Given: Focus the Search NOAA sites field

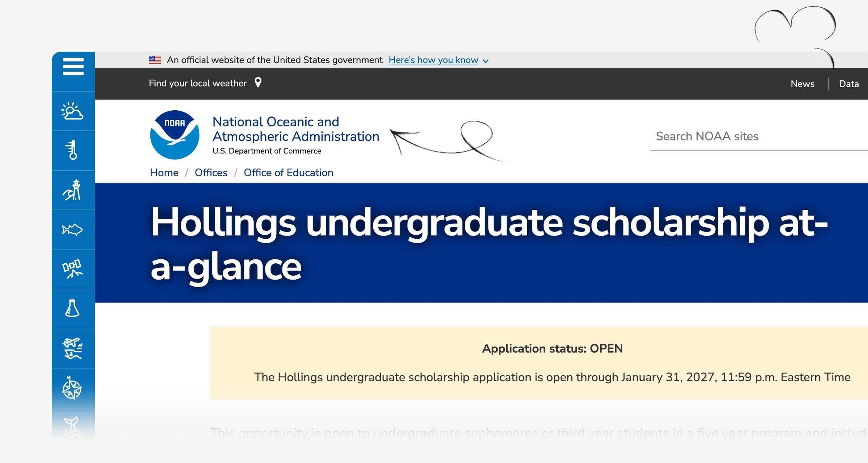Looking at the screenshot, I should click(x=759, y=136).
